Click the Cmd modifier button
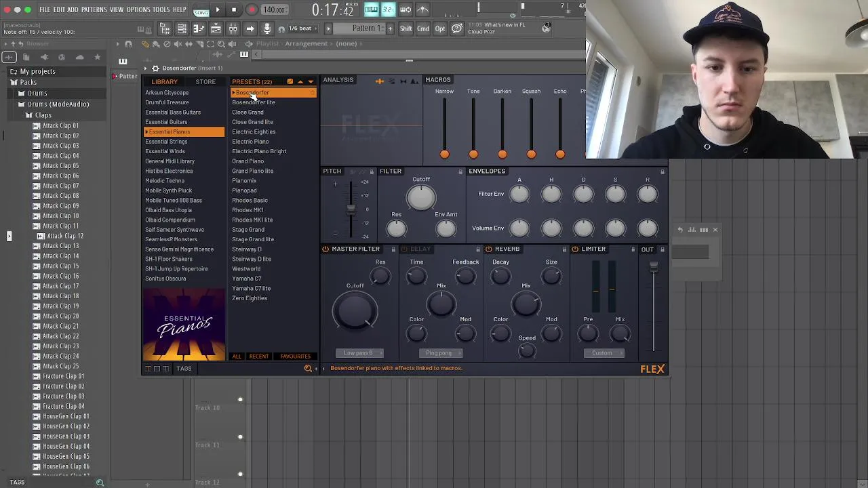 coord(422,28)
